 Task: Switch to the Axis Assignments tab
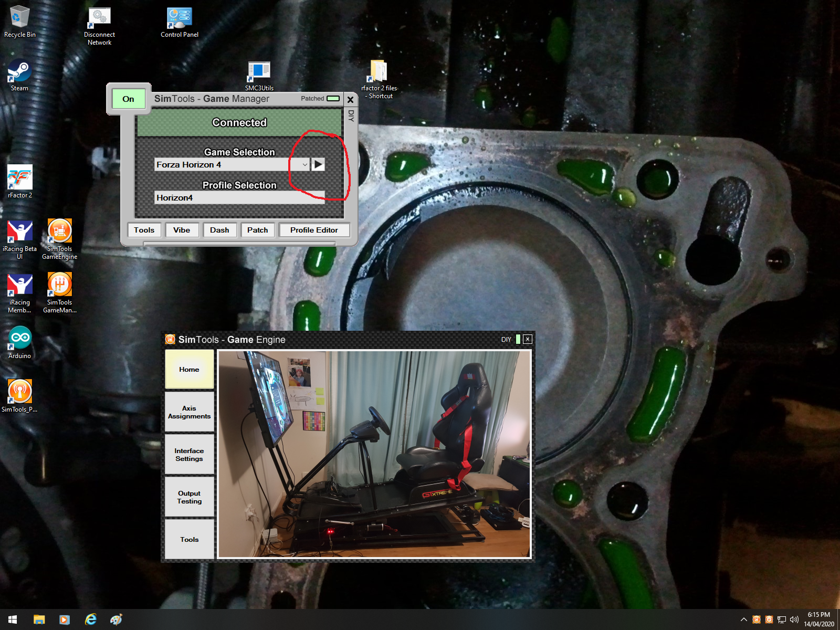click(189, 412)
